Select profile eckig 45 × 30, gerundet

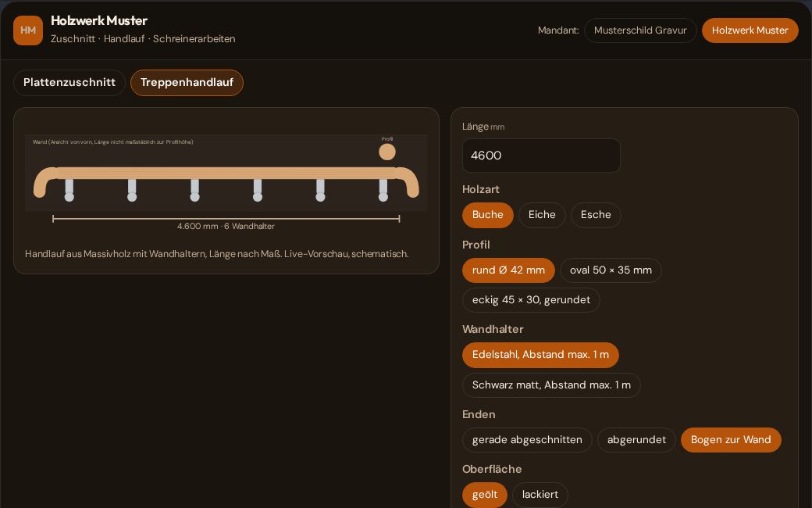(x=532, y=300)
